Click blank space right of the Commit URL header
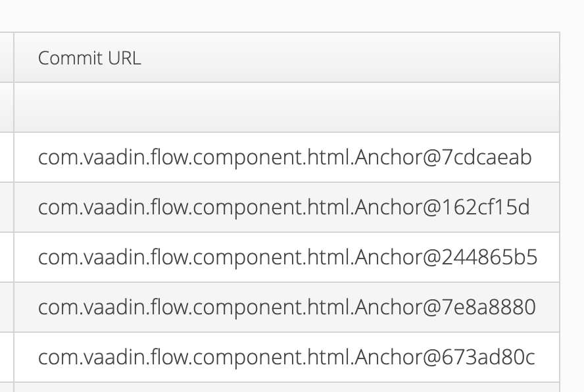This screenshot has width=584, height=392. 572,58
